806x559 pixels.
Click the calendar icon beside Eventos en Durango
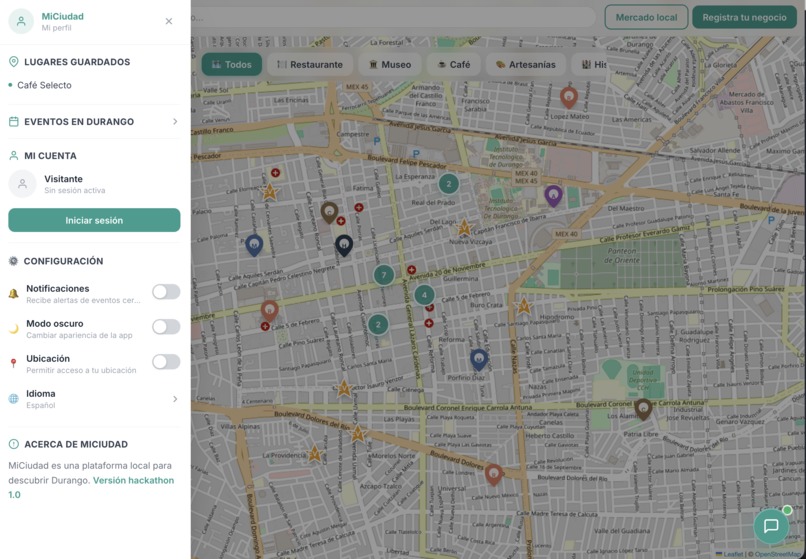point(14,121)
